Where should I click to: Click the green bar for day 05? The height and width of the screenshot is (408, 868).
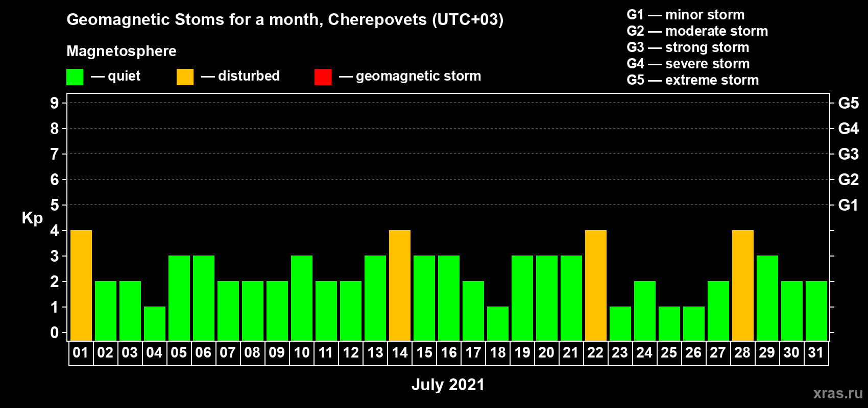click(179, 298)
